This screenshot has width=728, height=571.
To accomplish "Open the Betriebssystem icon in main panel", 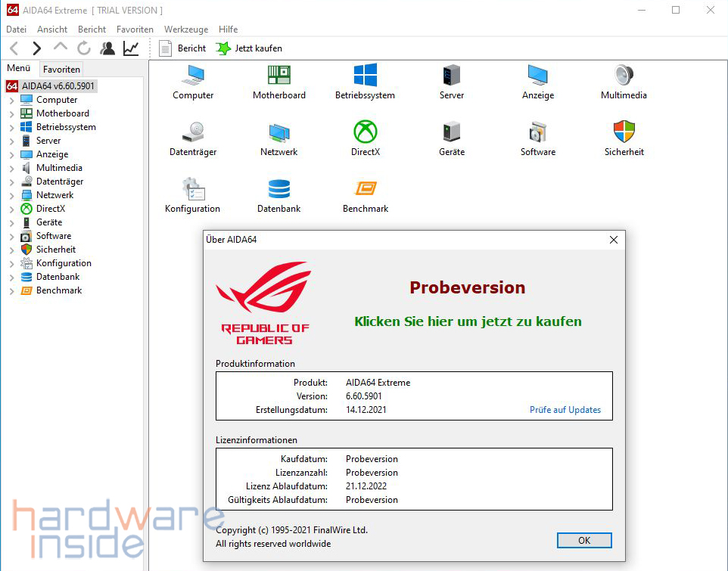I will pos(365,82).
